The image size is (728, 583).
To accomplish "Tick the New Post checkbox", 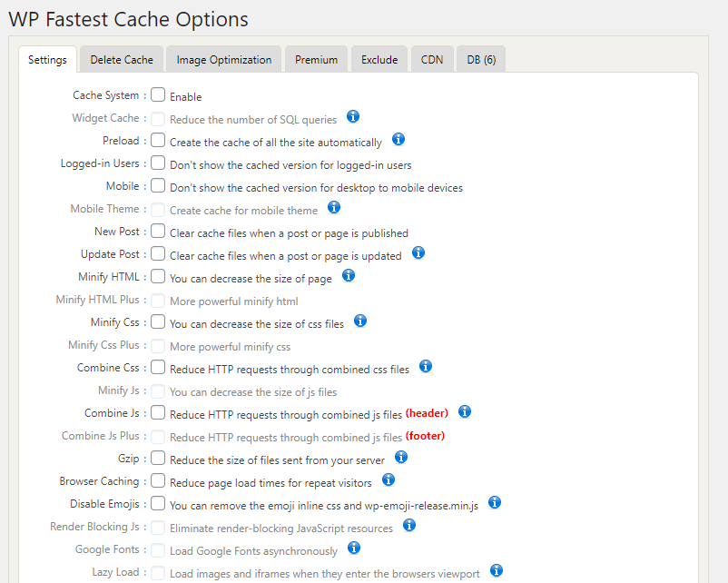I will pos(158,232).
